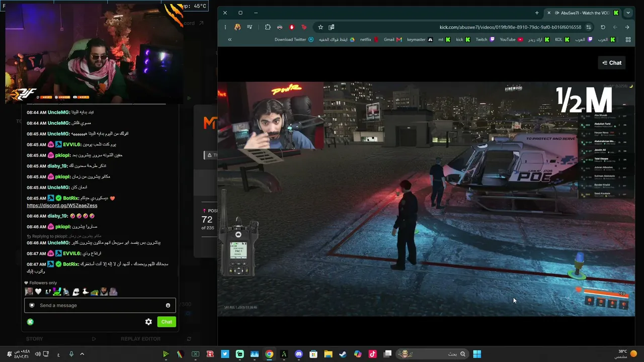Viewport: 644px width, 362px height.
Task: Open chat settings gear icon
Action: [x=148, y=322]
